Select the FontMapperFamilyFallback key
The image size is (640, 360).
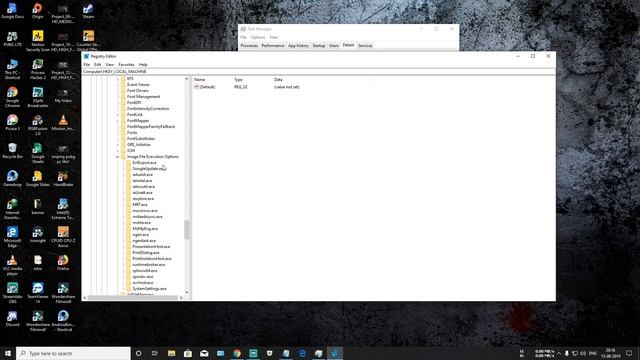pyautogui.click(x=151, y=127)
